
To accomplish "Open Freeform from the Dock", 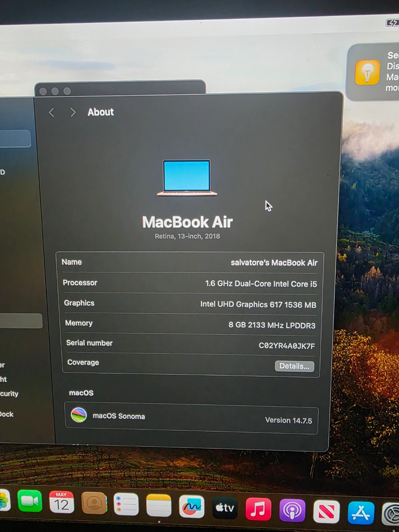I will point(192,507).
